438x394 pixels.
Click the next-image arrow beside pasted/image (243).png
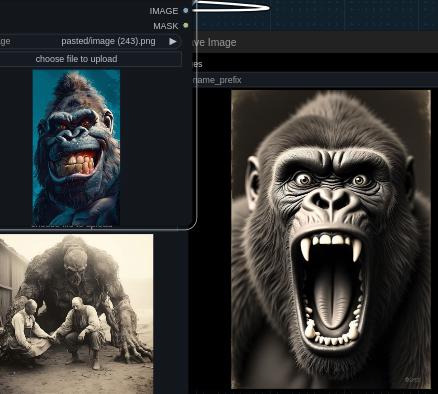(x=172, y=41)
